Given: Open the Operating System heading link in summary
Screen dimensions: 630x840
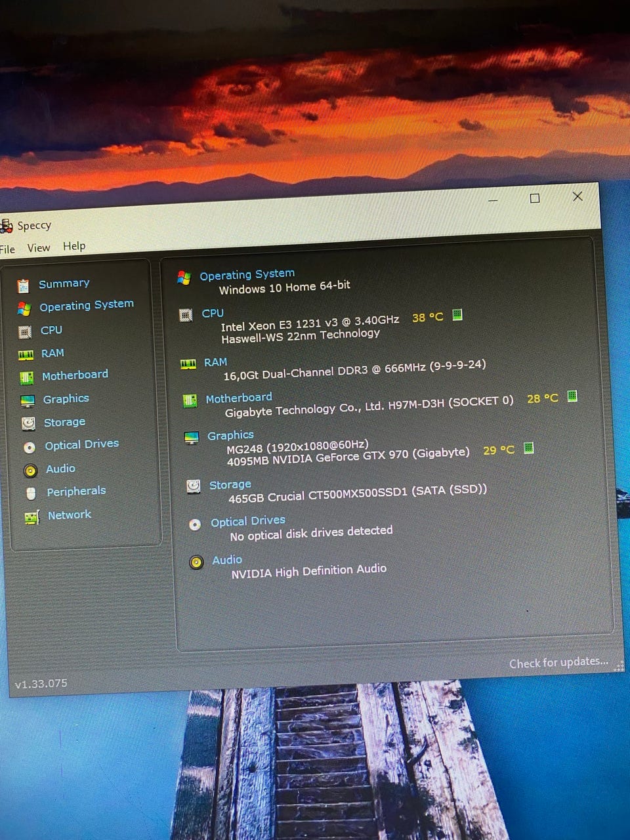Looking at the screenshot, I should [x=247, y=274].
